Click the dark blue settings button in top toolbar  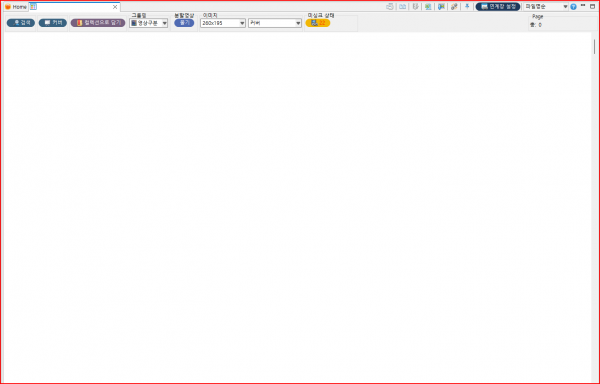(498, 7)
